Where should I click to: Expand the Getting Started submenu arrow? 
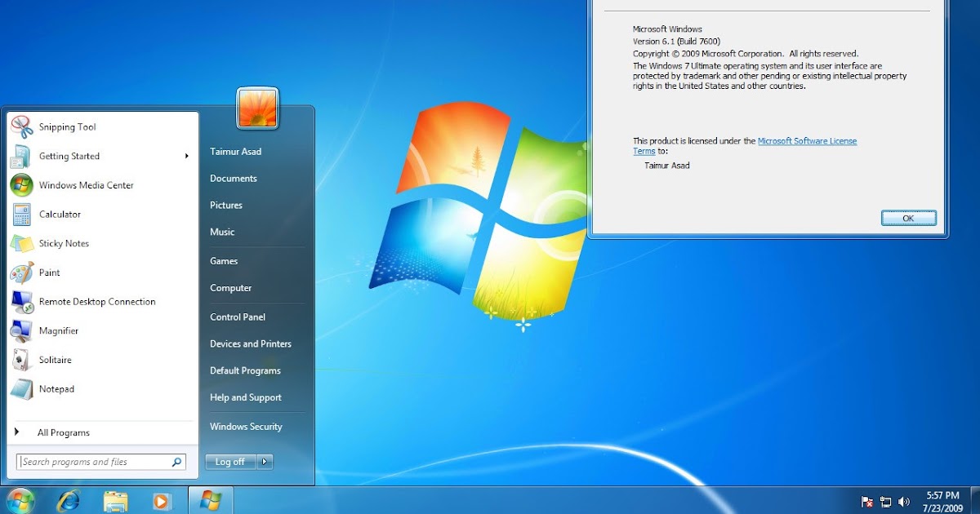pos(187,156)
